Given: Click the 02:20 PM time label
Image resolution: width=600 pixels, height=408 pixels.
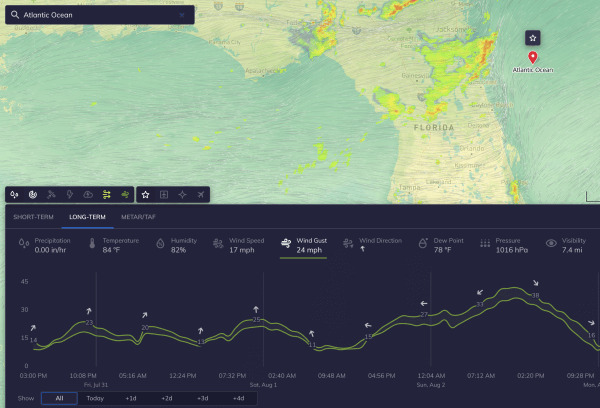Looking at the screenshot, I should coord(530,375).
